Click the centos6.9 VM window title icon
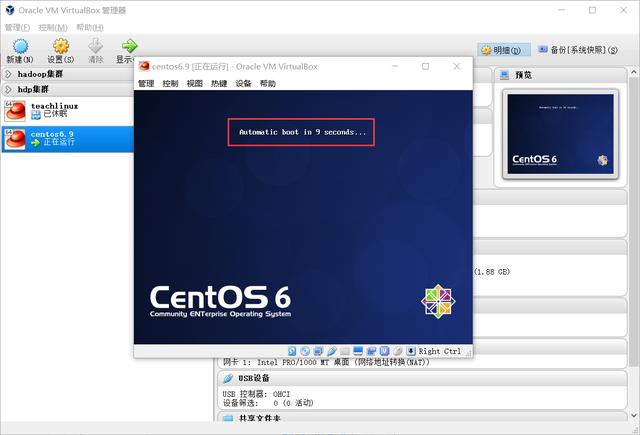This screenshot has height=435, width=640. click(x=144, y=67)
